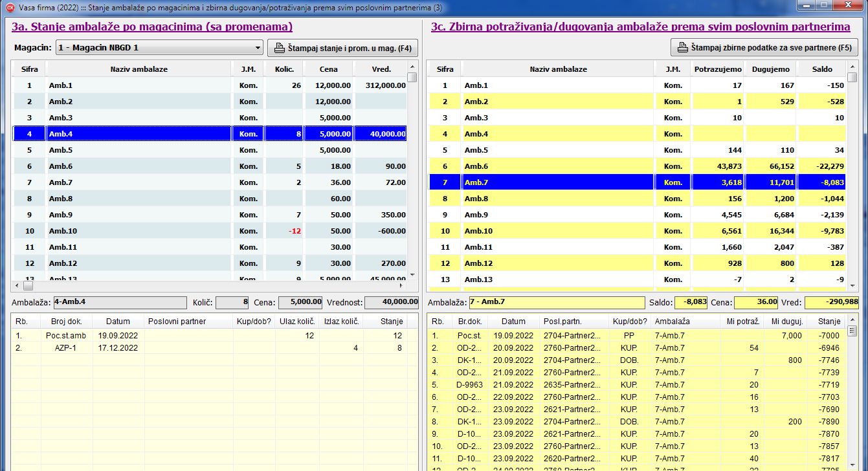This screenshot has height=471, width=868.
Task: Click Kup/dob? header in right detail list
Action: [x=629, y=322]
